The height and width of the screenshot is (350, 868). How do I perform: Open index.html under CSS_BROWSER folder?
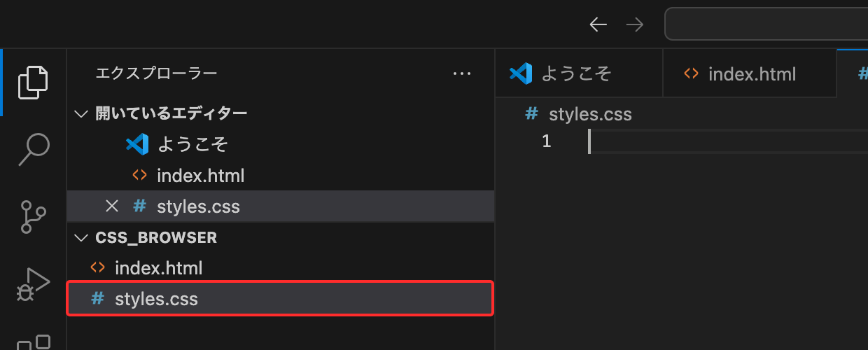(x=158, y=267)
